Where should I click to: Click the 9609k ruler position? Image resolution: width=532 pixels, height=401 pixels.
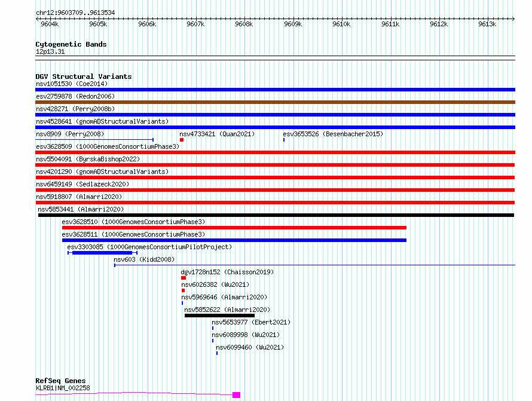click(x=293, y=24)
